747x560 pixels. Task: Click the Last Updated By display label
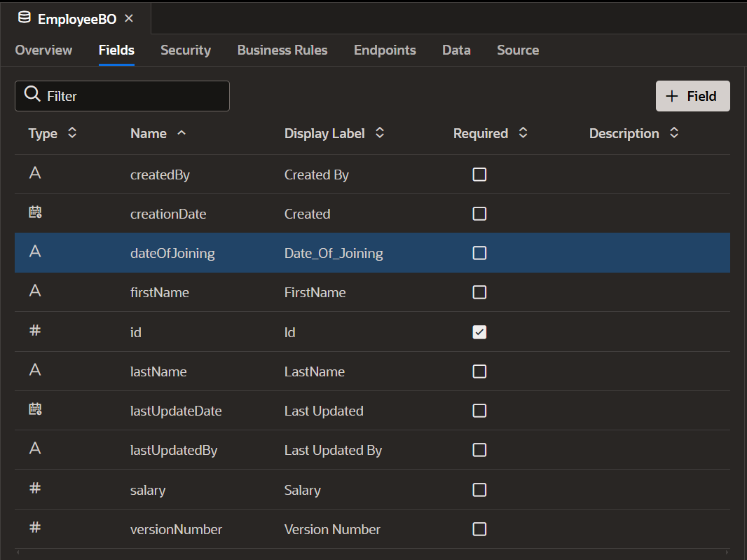333,450
